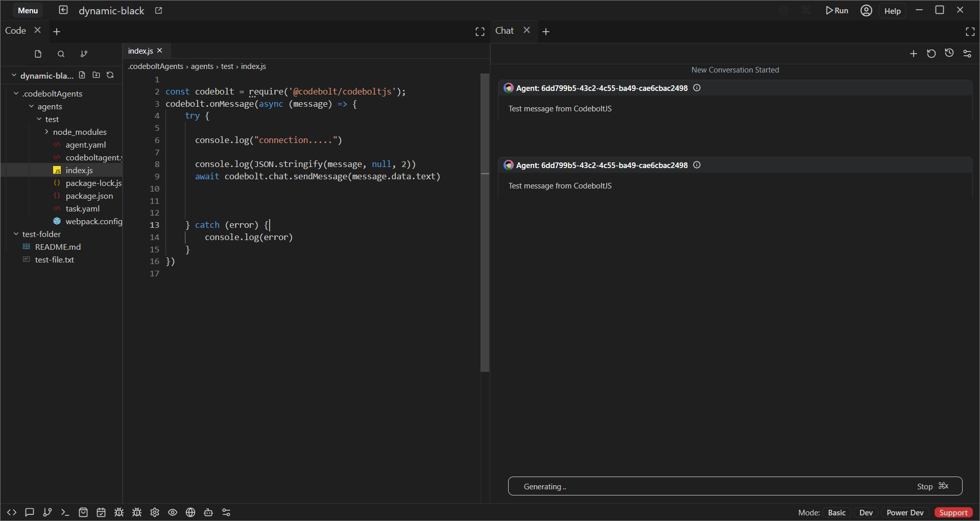Open the chat bubble icon in bottom bar
The image size is (980, 521).
[x=30, y=512]
